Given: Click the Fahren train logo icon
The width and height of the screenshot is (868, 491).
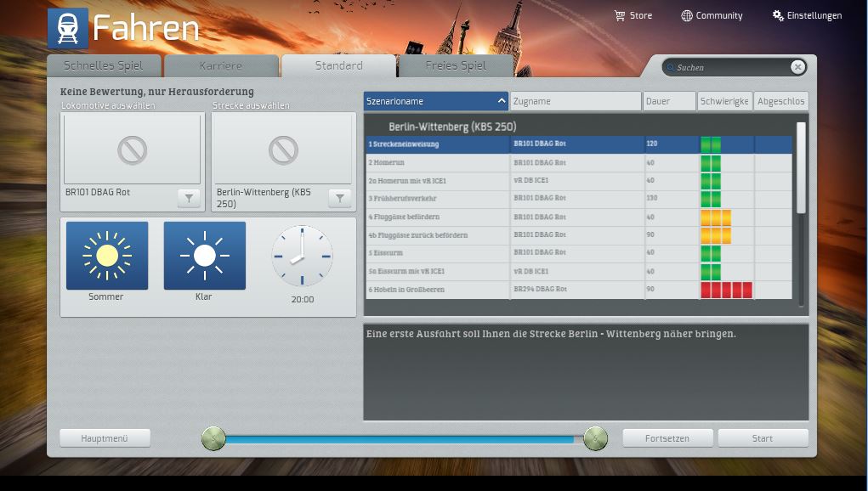Looking at the screenshot, I should (x=68, y=28).
